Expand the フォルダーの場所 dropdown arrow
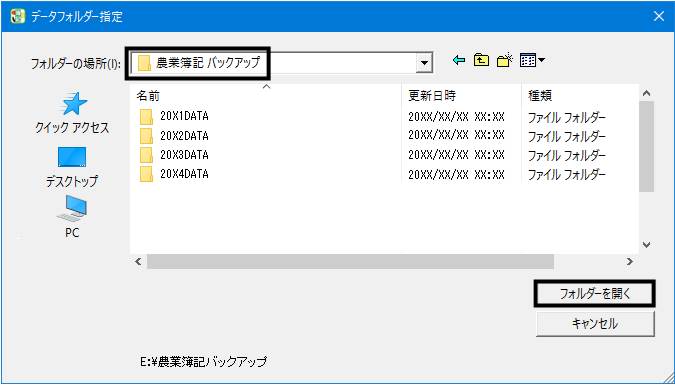The width and height of the screenshot is (675, 386). (x=424, y=63)
